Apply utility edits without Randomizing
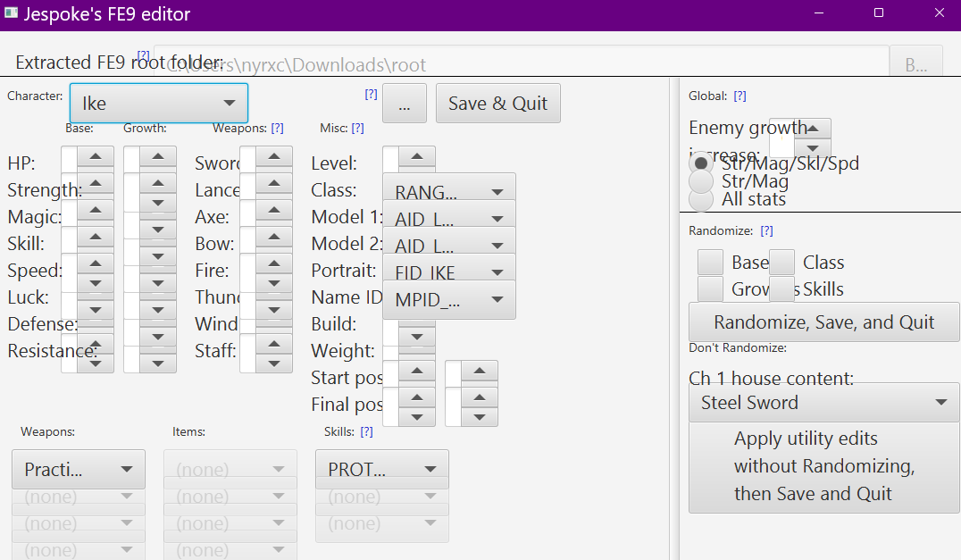 click(823, 467)
